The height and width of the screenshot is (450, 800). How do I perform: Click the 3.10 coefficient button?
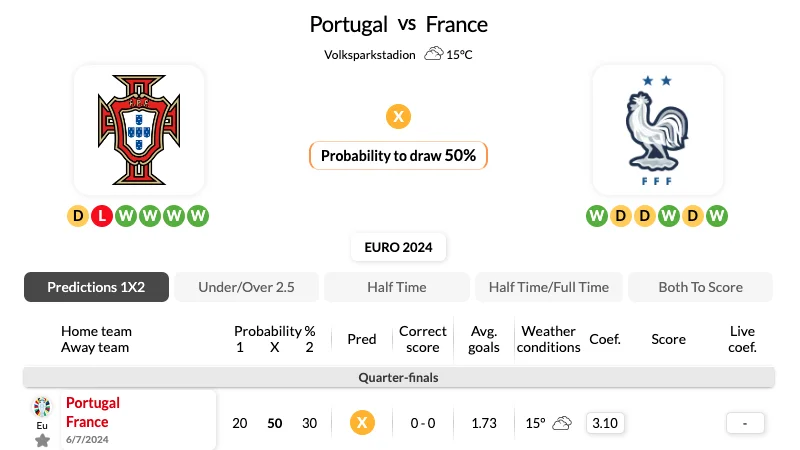pyautogui.click(x=605, y=423)
